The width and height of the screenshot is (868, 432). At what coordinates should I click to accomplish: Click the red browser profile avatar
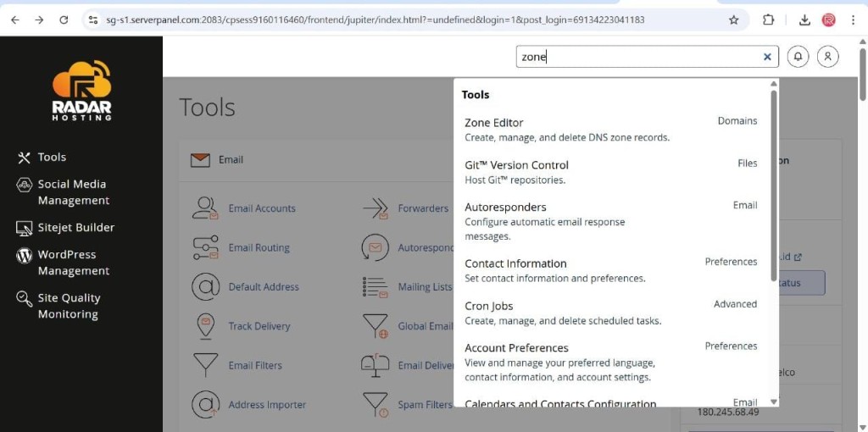tap(829, 20)
